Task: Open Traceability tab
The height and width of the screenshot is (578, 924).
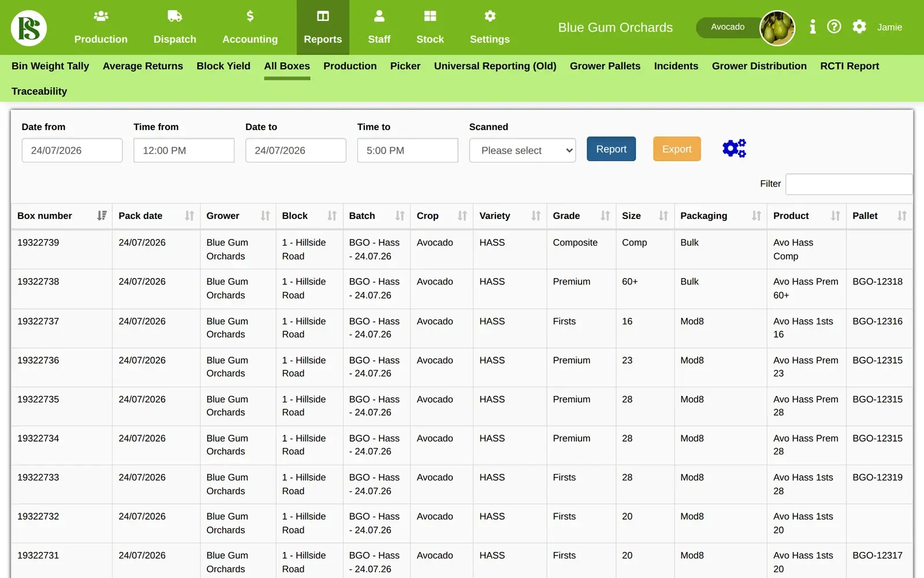Action: (39, 91)
